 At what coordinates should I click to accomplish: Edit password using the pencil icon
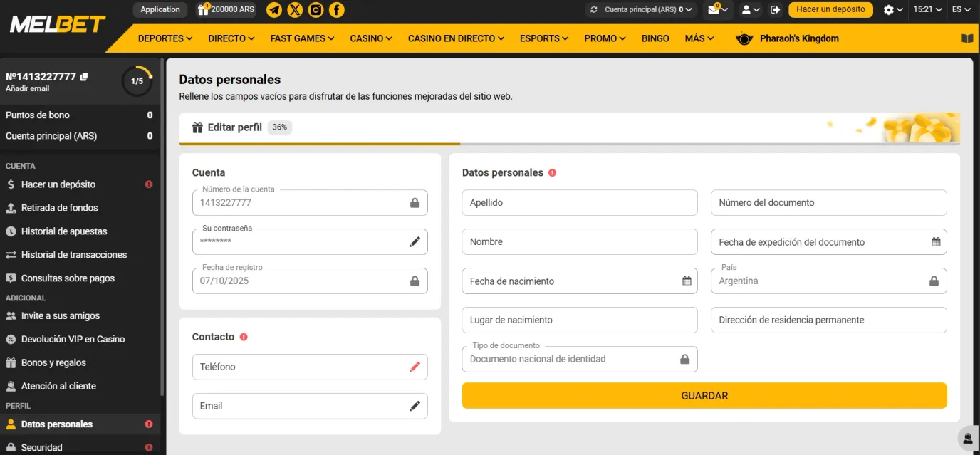[415, 242]
